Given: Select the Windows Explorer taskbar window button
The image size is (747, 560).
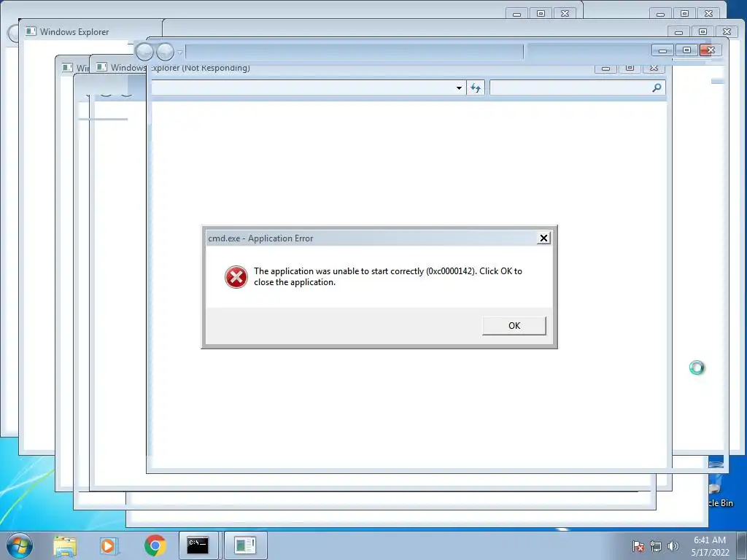Looking at the screenshot, I should (245, 545).
